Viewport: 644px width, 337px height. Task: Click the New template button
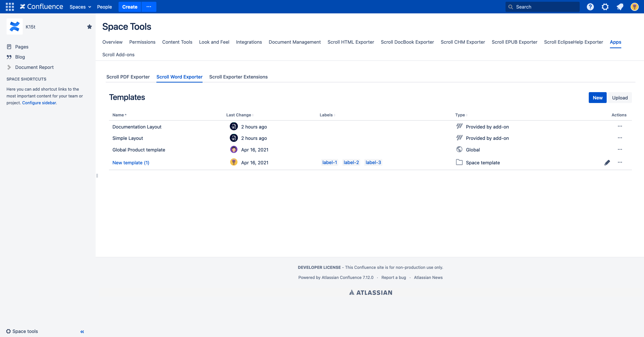(x=597, y=98)
